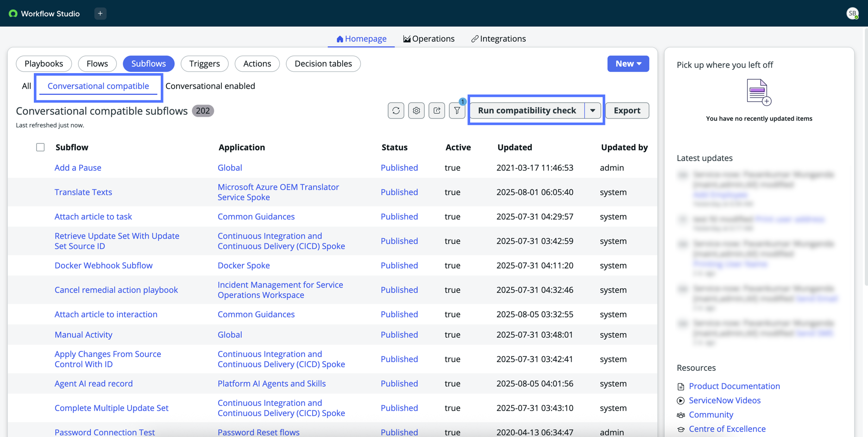The image size is (868, 437).
Task: Open the Conversational compatible tab
Action: (98, 86)
